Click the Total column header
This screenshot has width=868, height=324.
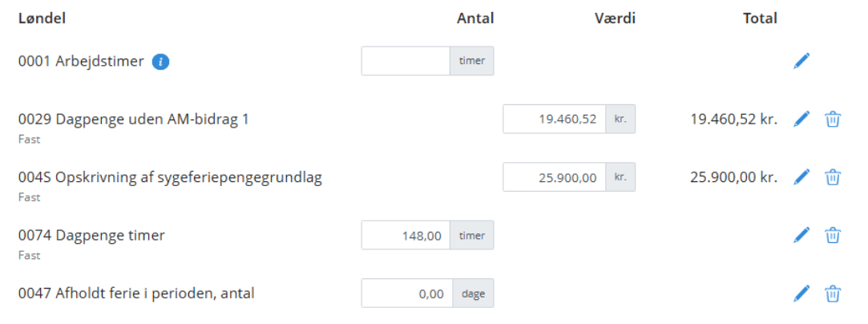pos(760,18)
